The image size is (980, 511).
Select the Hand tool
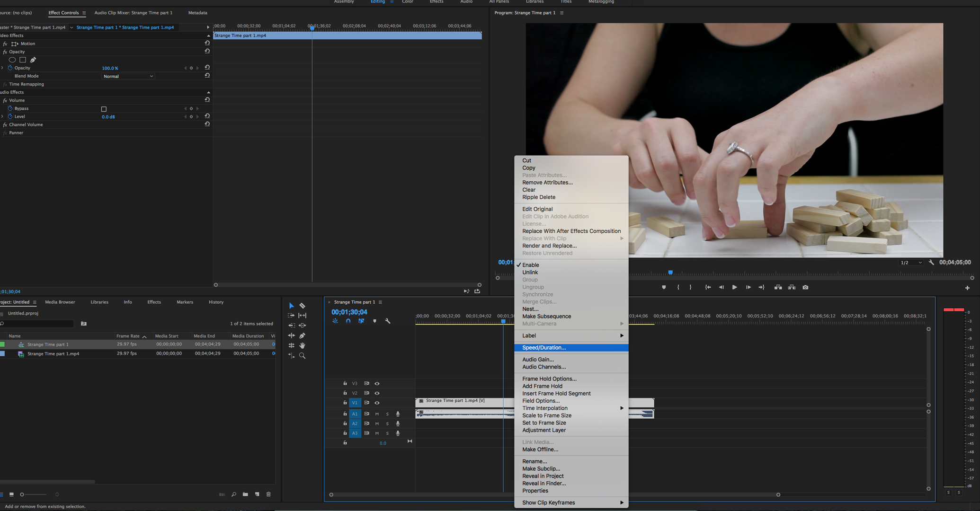[x=303, y=345]
